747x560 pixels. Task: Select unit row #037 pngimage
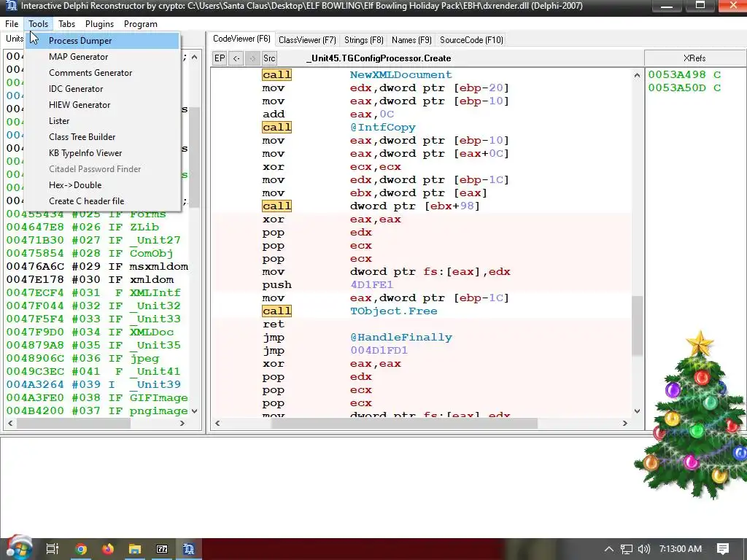click(97, 411)
